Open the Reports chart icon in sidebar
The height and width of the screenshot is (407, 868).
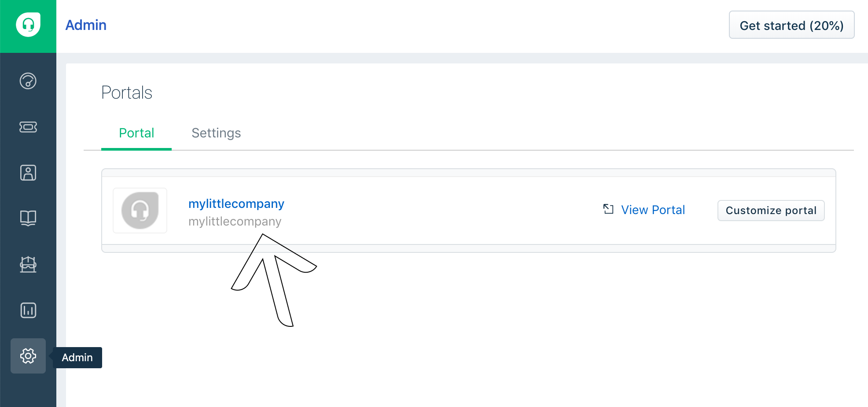(28, 310)
